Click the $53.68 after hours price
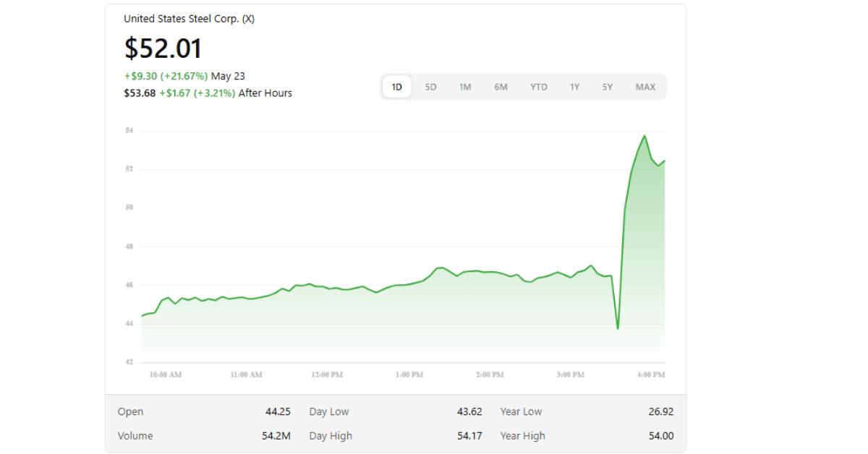Image resolution: width=868 pixels, height=454 pixels. click(x=140, y=93)
